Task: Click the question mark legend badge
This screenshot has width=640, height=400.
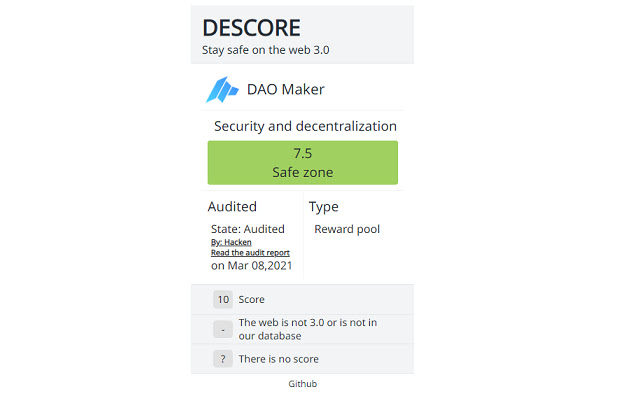Action: (223, 359)
